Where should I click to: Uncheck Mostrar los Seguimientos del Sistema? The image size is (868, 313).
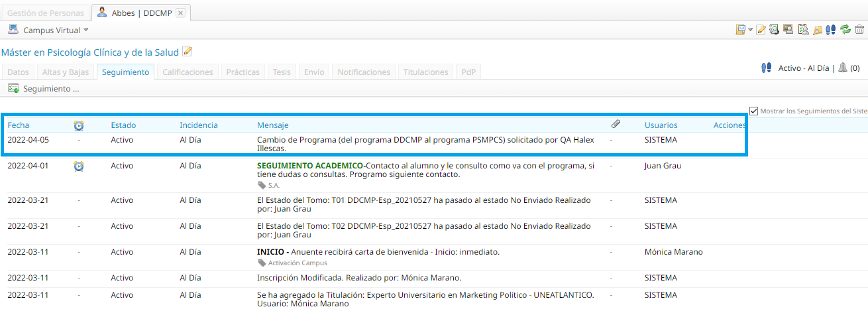pyautogui.click(x=753, y=111)
